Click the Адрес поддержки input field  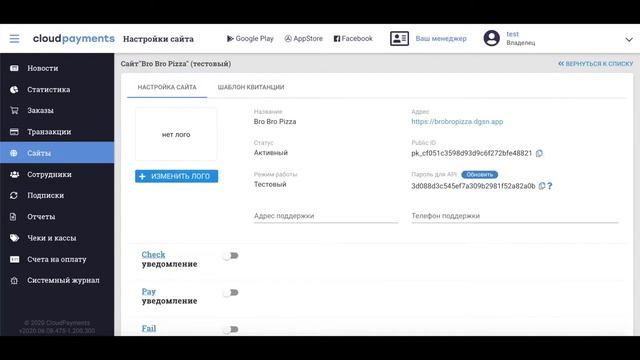[x=326, y=216]
